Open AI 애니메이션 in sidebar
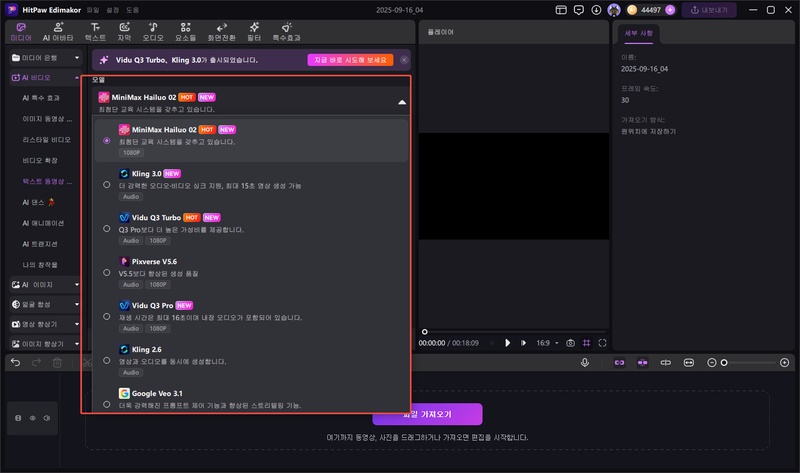 [x=43, y=223]
